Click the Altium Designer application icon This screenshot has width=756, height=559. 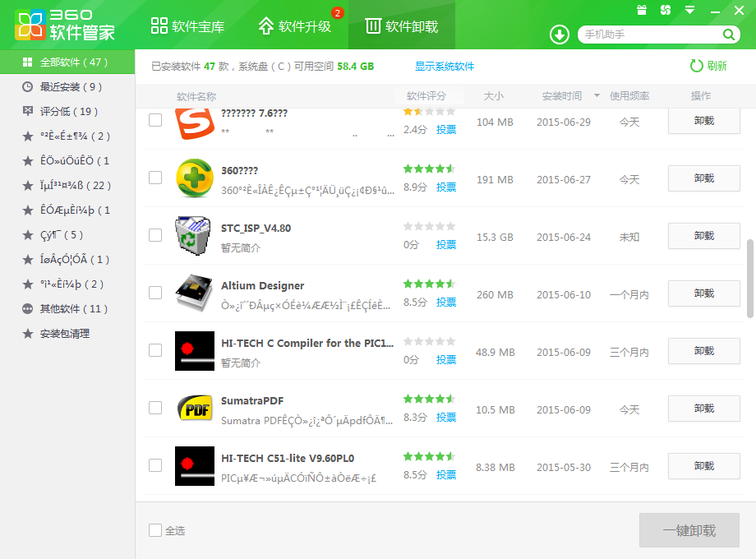195,293
